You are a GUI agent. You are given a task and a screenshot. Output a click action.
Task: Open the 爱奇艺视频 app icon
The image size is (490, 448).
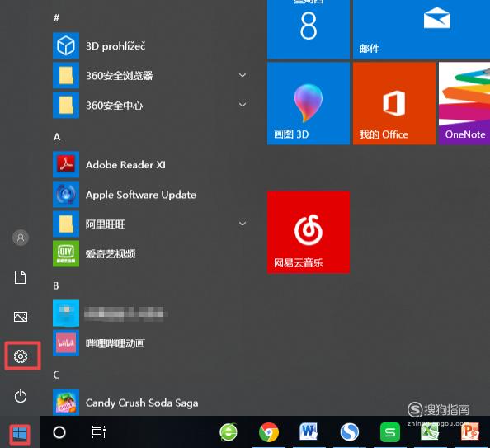(66, 253)
